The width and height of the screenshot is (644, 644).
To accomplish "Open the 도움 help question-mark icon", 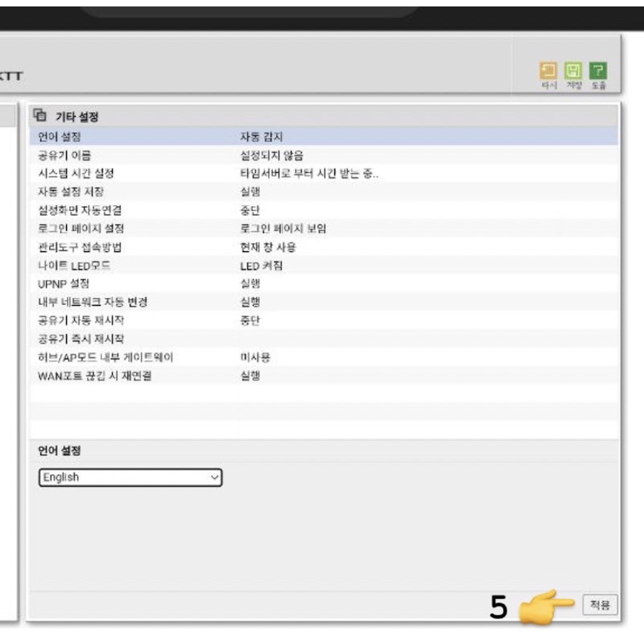I will (x=598, y=71).
